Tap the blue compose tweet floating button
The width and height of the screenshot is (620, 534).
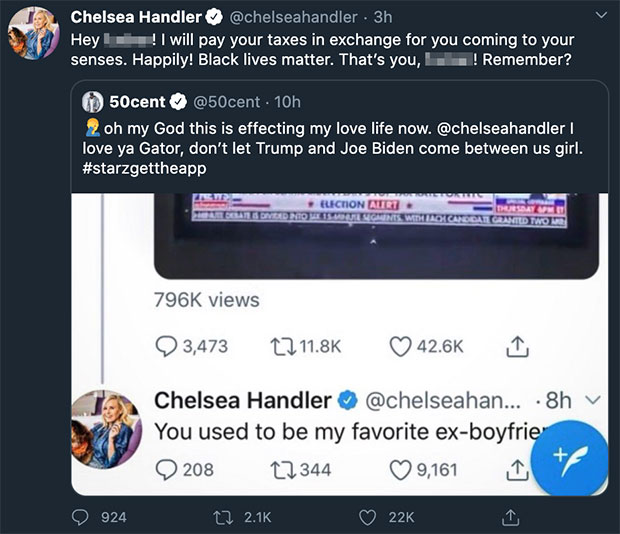coord(571,456)
